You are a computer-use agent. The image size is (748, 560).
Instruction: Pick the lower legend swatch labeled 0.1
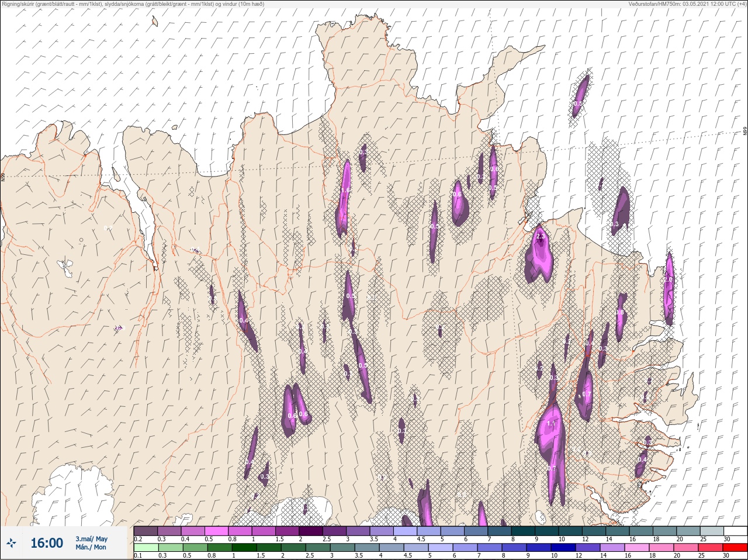pyautogui.click(x=146, y=548)
